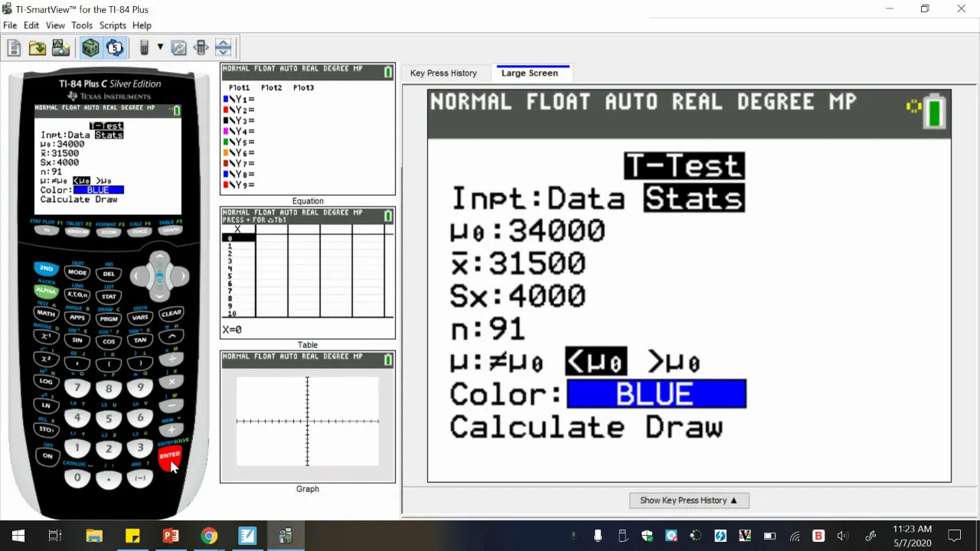The height and width of the screenshot is (551, 980).
Task: Click the COS calculator key
Action: (x=109, y=341)
